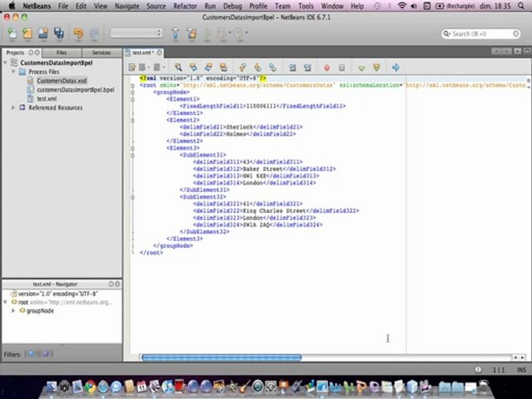Click the Find Next Occurrence icon
Image resolution: width=532 pixels, height=399 pixels.
click(208, 67)
